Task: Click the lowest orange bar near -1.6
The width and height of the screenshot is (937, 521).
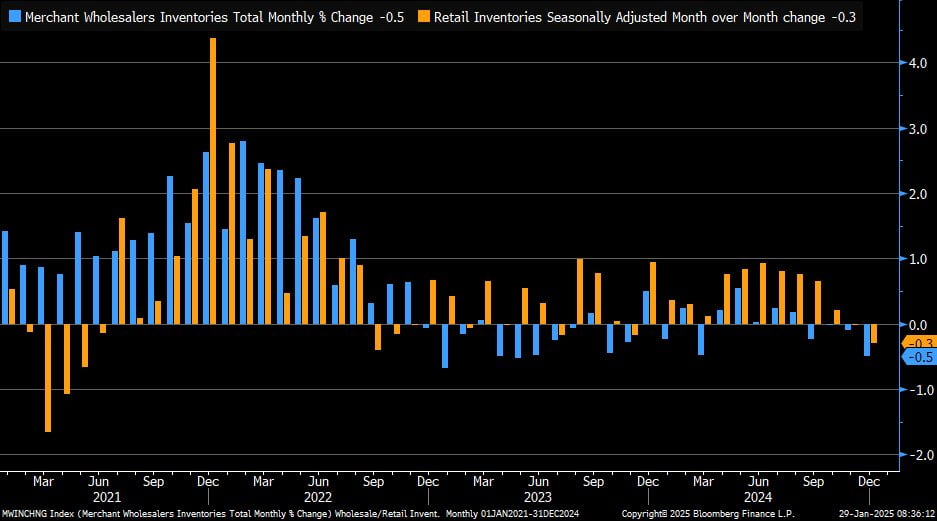Action: tap(48, 378)
